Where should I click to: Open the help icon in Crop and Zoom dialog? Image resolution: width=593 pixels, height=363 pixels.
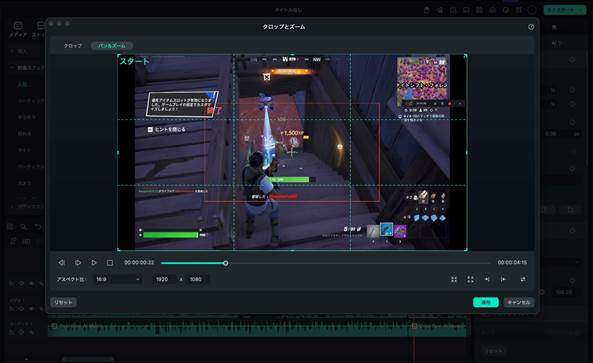coord(531,27)
